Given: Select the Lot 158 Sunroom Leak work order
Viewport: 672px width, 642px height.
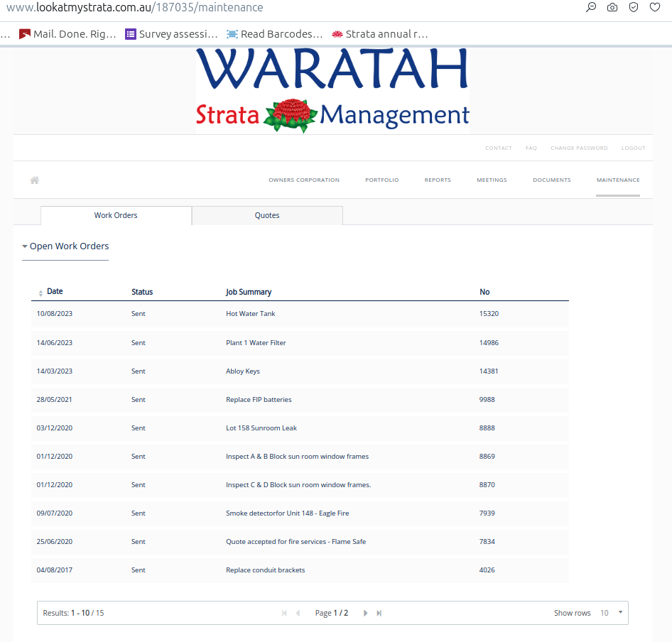Looking at the screenshot, I should coord(300,428).
